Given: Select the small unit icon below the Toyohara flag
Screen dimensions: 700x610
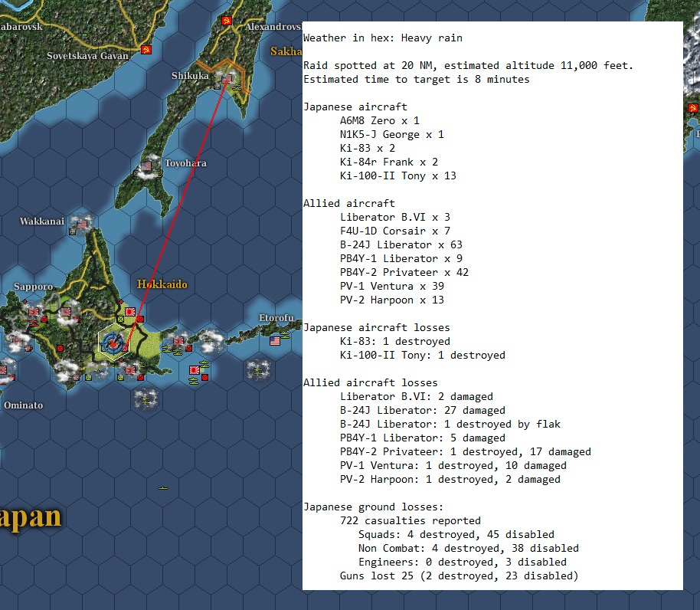Looking at the screenshot, I should [x=137, y=173].
